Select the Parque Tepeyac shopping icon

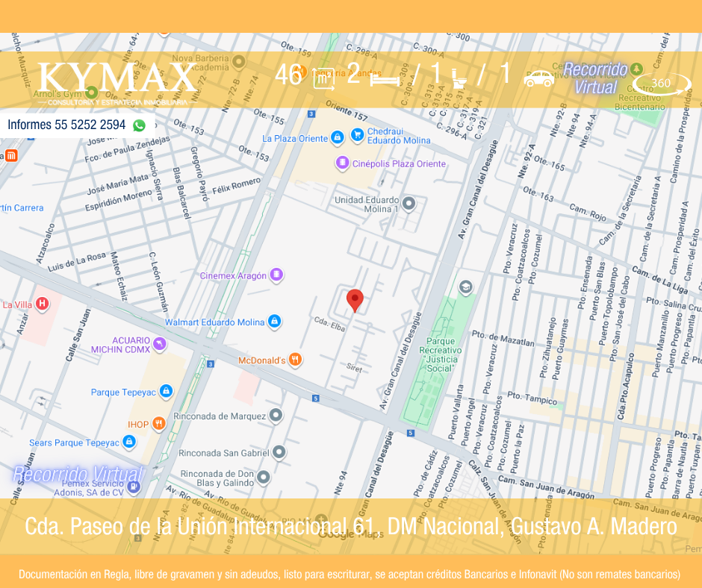pos(166,392)
